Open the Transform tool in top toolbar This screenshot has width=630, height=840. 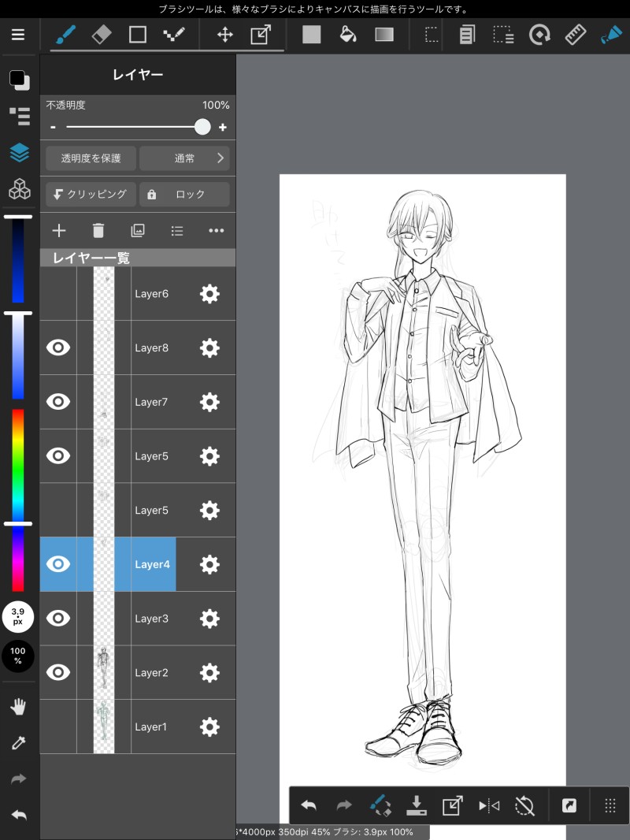pos(261,35)
